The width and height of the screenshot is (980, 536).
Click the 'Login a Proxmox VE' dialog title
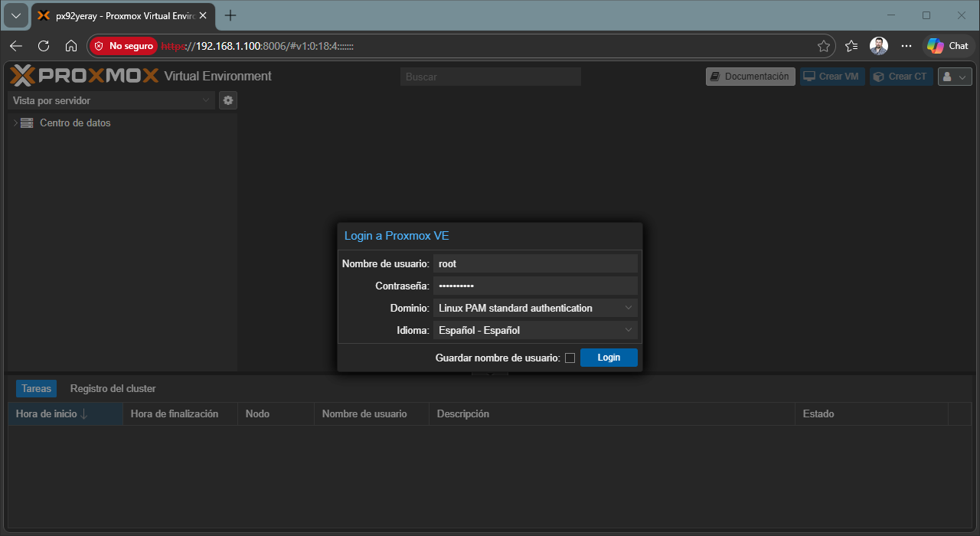click(397, 236)
